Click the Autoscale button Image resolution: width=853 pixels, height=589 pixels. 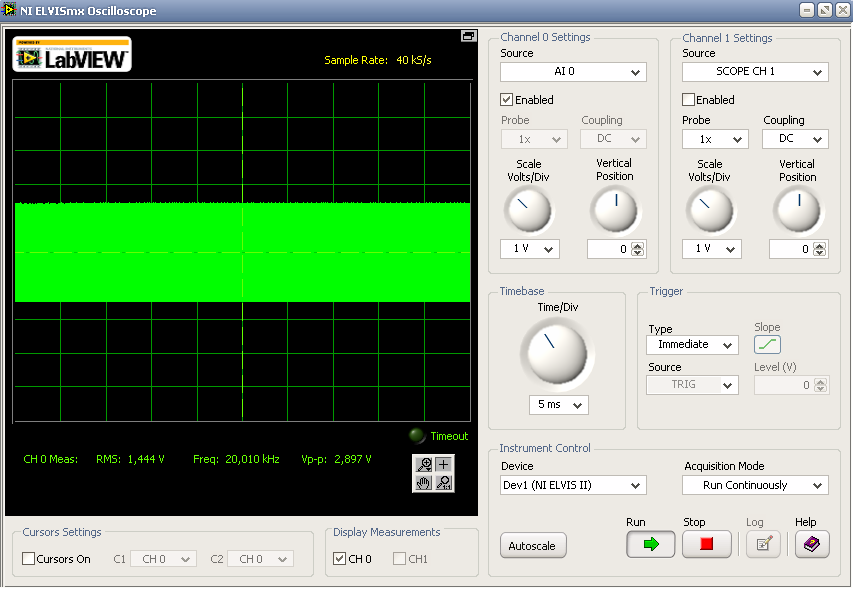[533, 545]
